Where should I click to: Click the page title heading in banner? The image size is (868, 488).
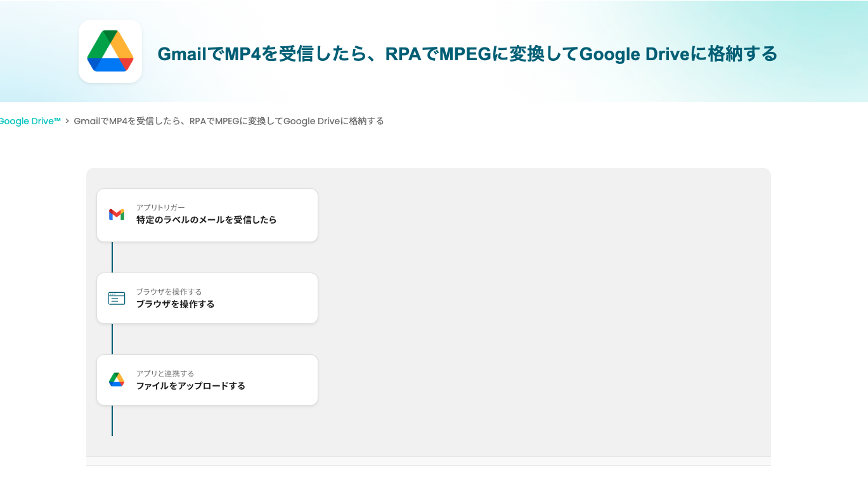pos(467,55)
